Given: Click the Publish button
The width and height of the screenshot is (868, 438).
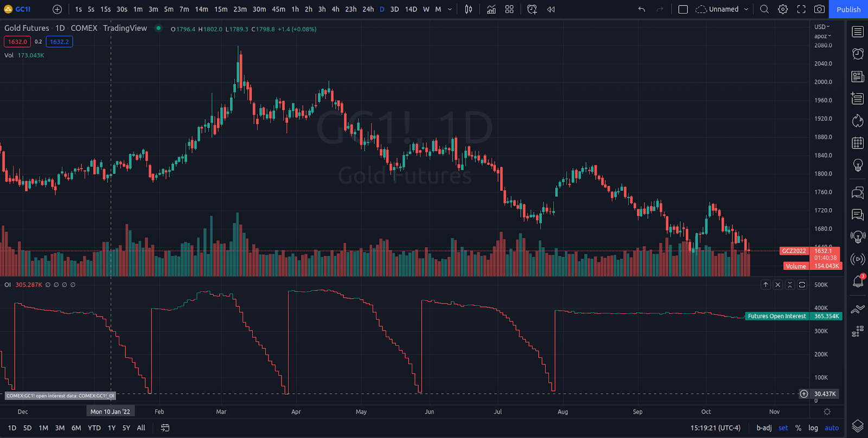Looking at the screenshot, I should pyautogui.click(x=848, y=9).
